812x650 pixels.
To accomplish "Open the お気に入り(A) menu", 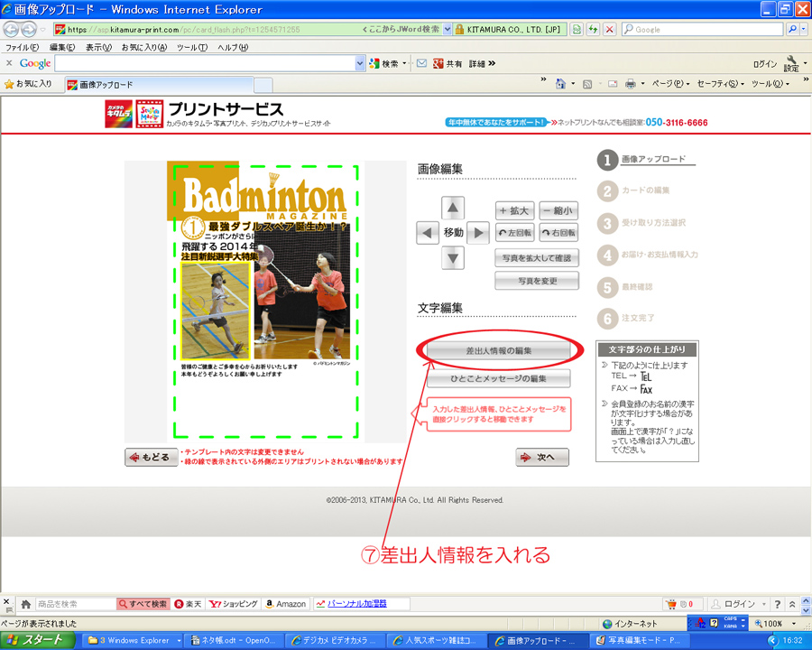I will pyautogui.click(x=143, y=47).
